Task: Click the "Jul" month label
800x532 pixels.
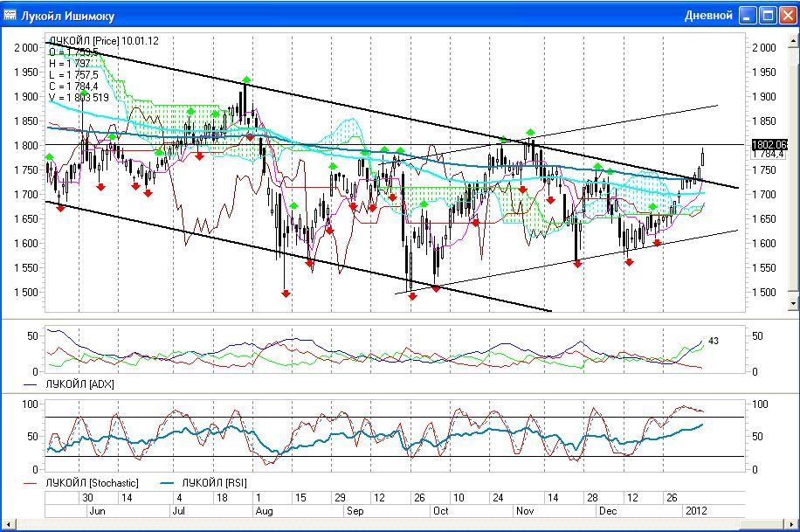Action: (178, 511)
